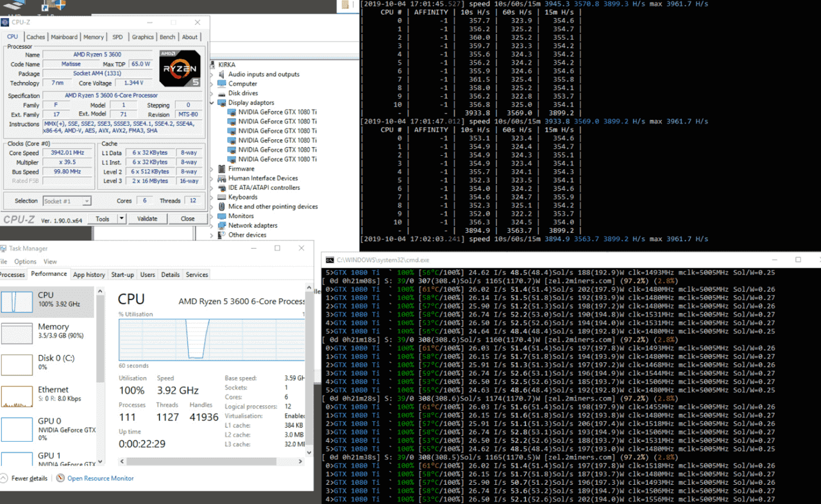The width and height of the screenshot is (821, 504).
Task: Click the IDE ATA/ATAPI controllers icon
Action: pos(222,188)
